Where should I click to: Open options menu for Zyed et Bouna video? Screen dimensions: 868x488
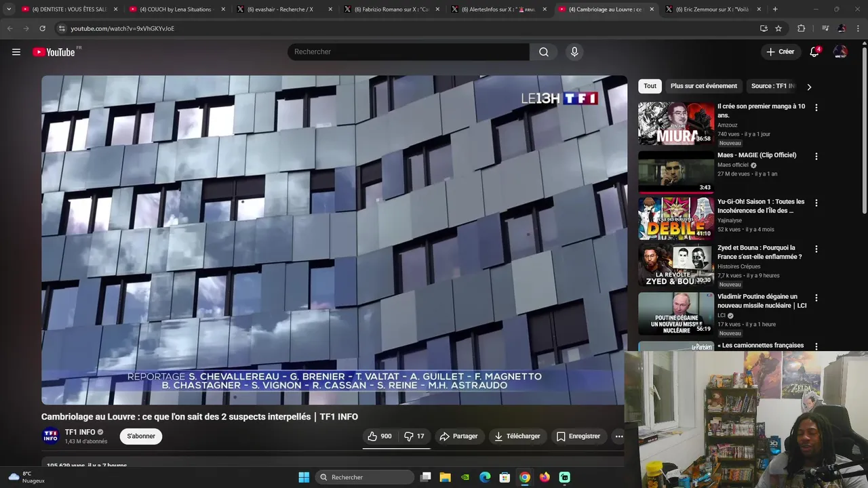[x=816, y=249]
